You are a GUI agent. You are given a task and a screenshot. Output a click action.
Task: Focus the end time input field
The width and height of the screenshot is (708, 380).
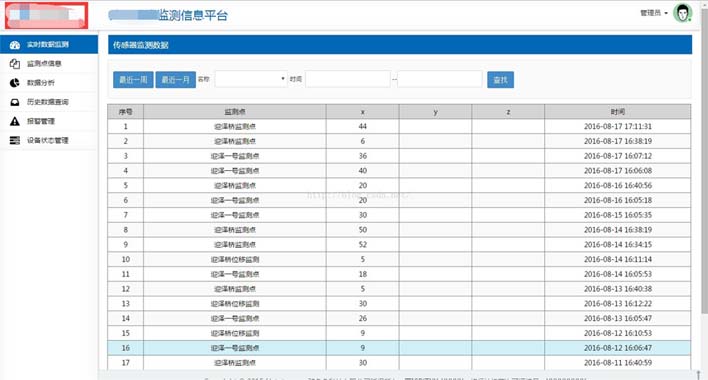tap(440, 79)
